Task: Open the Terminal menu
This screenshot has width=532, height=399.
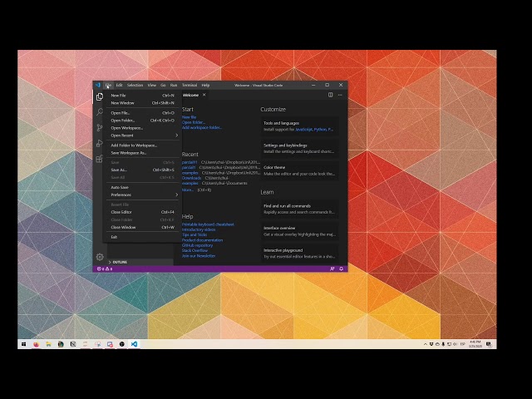Action: coord(190,85)
